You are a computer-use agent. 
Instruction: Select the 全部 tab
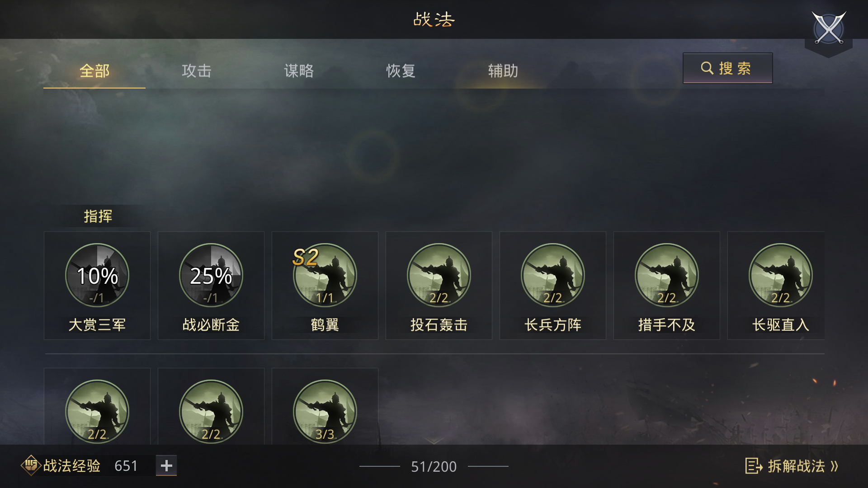(x=94, y=71)
